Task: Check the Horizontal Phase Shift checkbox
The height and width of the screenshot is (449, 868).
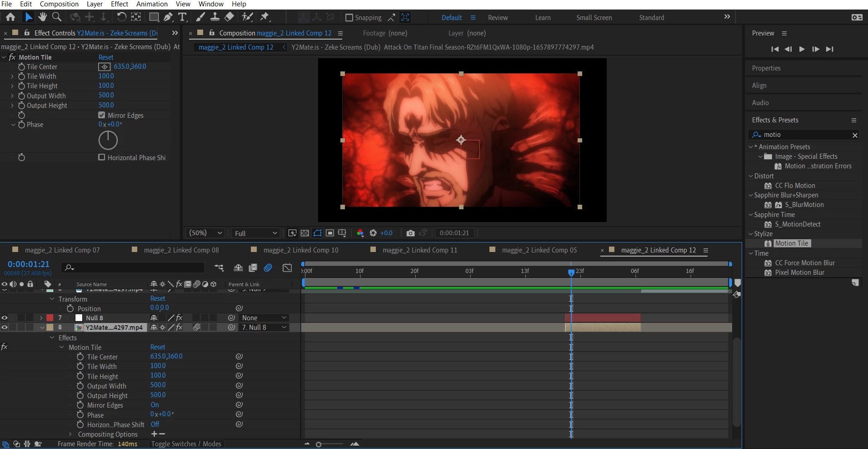Action: point(102,157)
